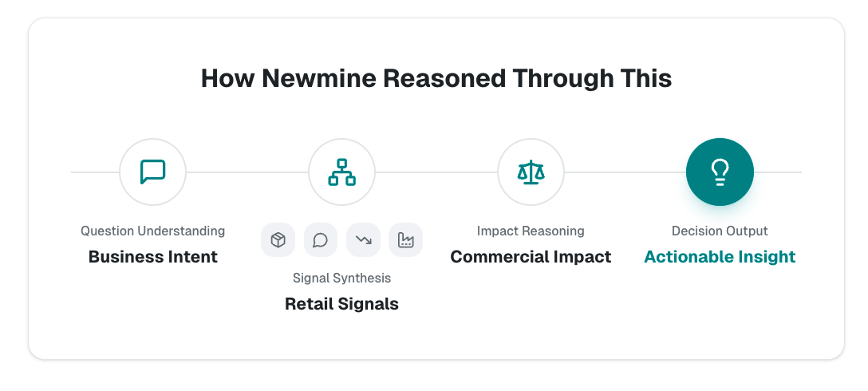868x391 pixels.
Task: Click the hierarchy Signal Synthesis icon
Action: point(341,172)
